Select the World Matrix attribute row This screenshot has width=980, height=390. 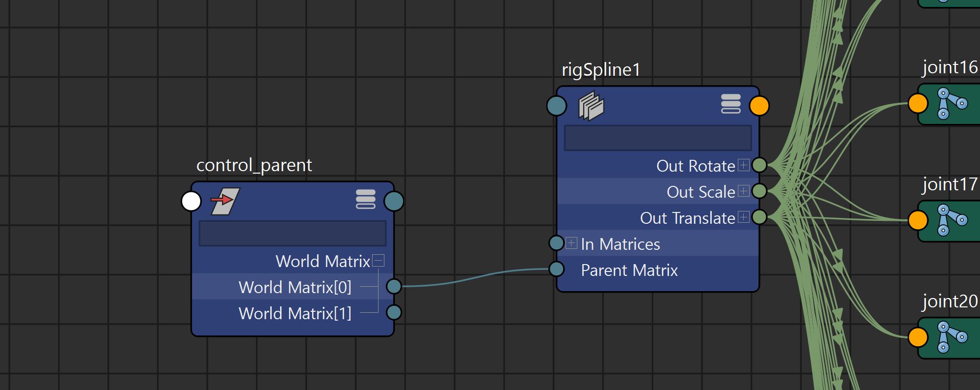pos(292,261)
